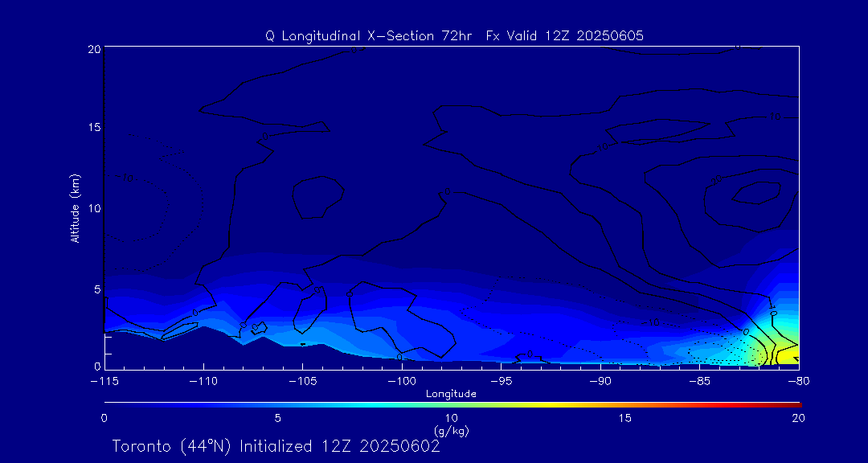868x463 pixels.
Task: Click the altitude axis tick label "0"
Action: tap(96, 366)
